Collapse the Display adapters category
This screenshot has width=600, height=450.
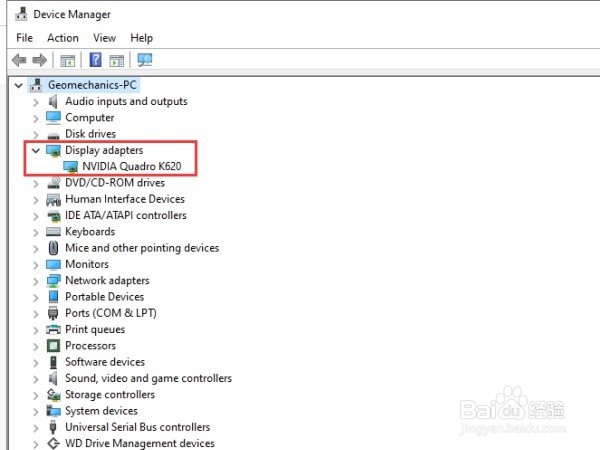point(36,150)
